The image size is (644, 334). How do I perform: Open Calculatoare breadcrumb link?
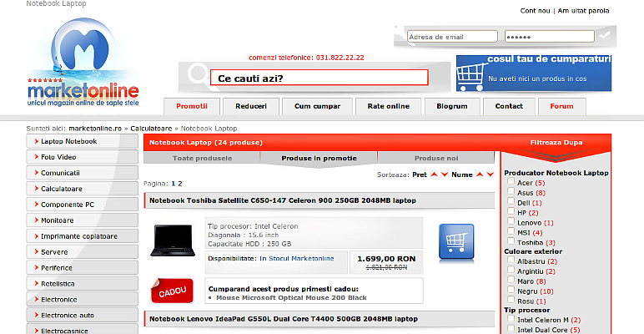coord(151,129)
